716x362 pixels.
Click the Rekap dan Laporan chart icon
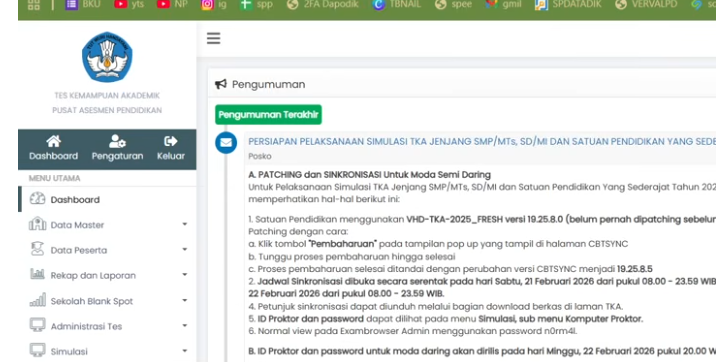click(x=37, y=274)
